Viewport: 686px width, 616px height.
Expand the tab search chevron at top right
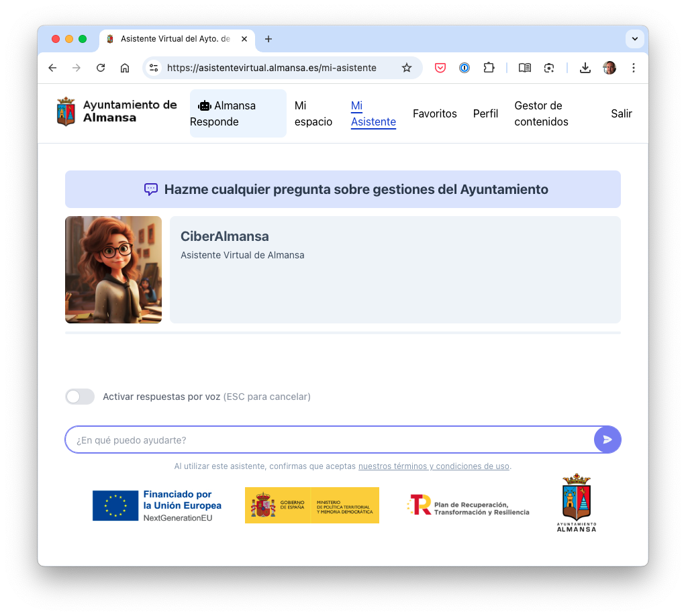pyautogui.click(x=634, y=39)
